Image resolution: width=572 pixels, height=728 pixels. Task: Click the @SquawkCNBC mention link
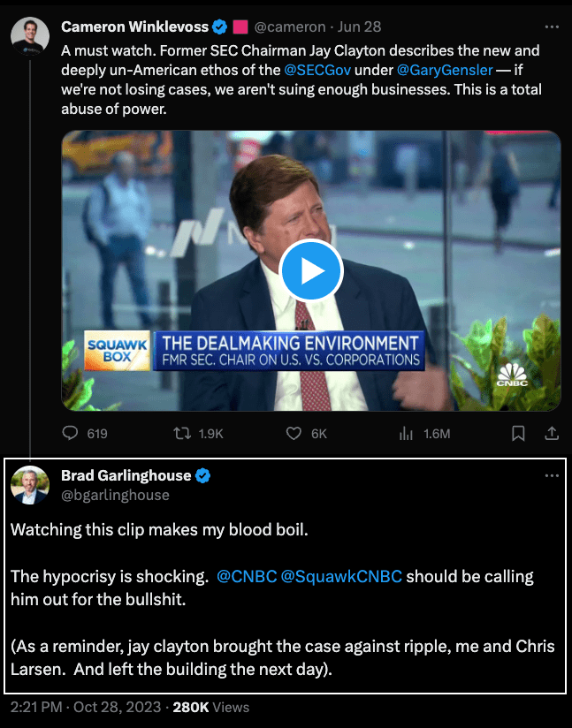coord(341,576)
